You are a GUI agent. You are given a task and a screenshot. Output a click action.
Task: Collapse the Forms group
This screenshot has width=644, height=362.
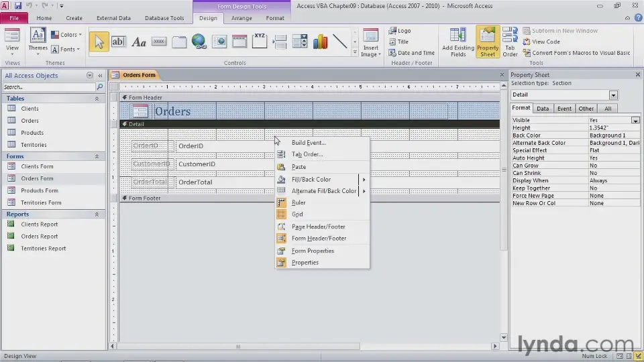[97, 156]
